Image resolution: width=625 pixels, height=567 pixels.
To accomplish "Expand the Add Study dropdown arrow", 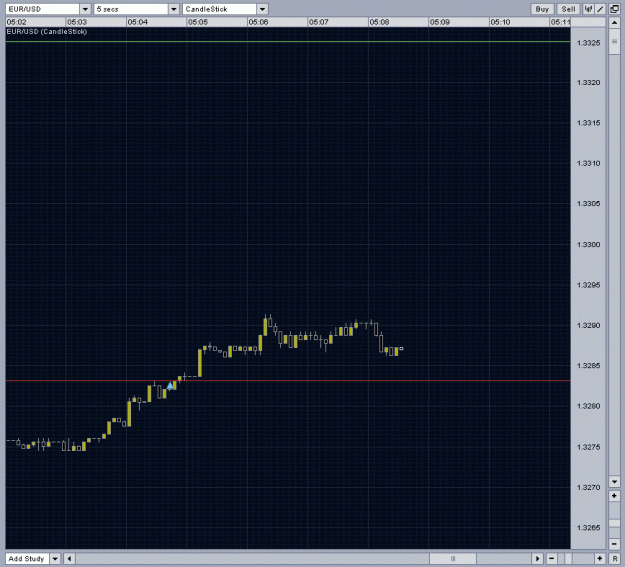I will [55, 559].
